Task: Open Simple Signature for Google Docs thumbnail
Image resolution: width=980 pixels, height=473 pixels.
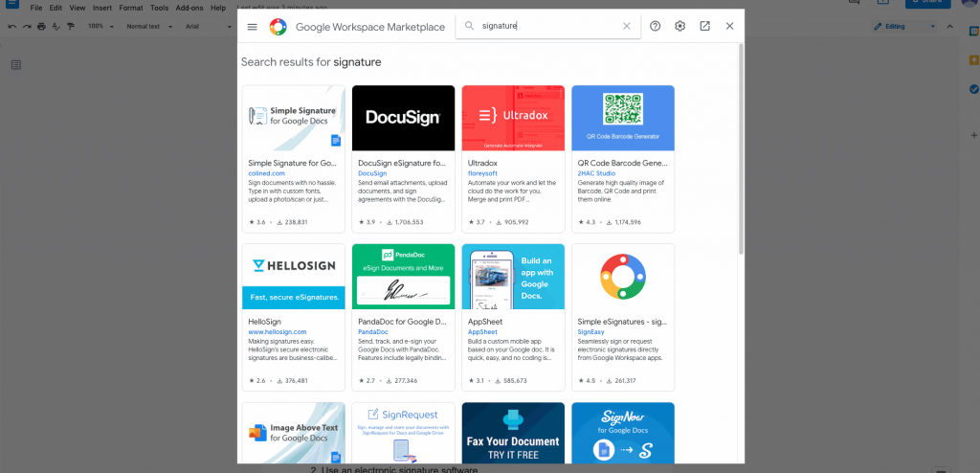Action: tap(294, 119)
